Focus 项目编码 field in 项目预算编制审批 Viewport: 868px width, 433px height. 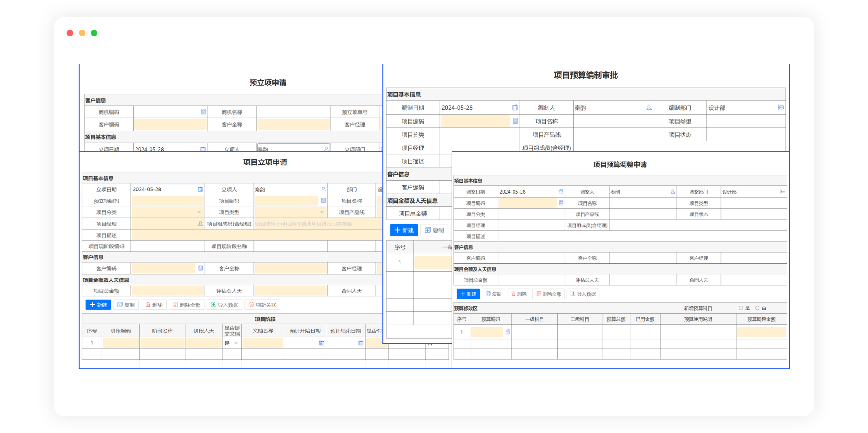[475, 121]
